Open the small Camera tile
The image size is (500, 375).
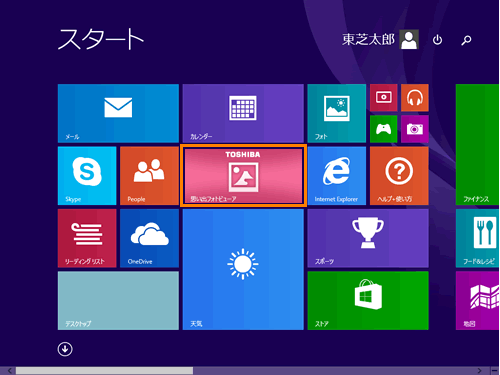click(415, 129)
